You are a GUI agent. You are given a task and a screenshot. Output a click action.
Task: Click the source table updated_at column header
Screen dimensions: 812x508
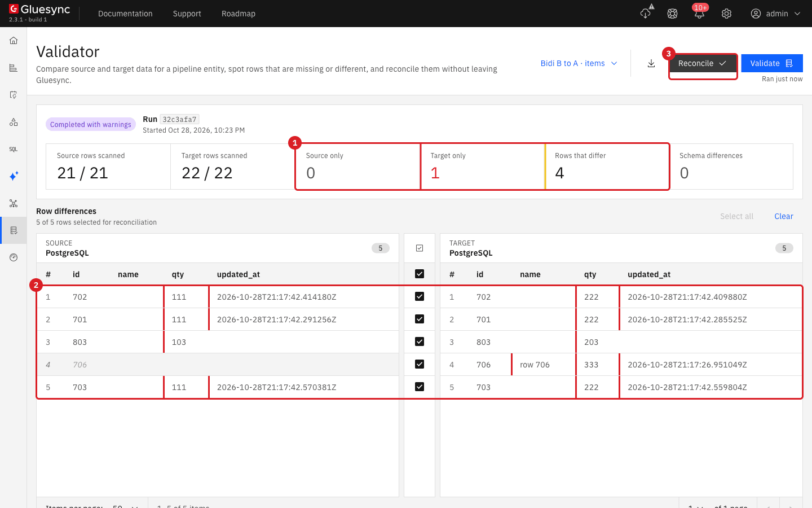tap(239, 274)
